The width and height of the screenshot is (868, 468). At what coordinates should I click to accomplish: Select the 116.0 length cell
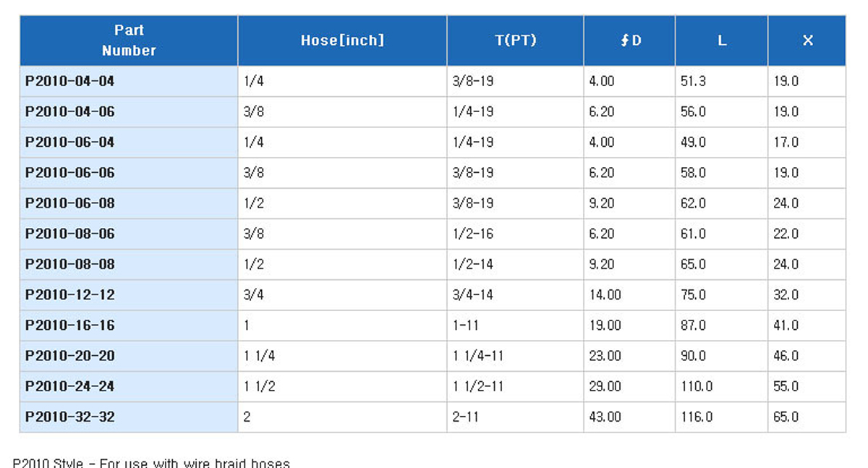[x=697, y=417]
